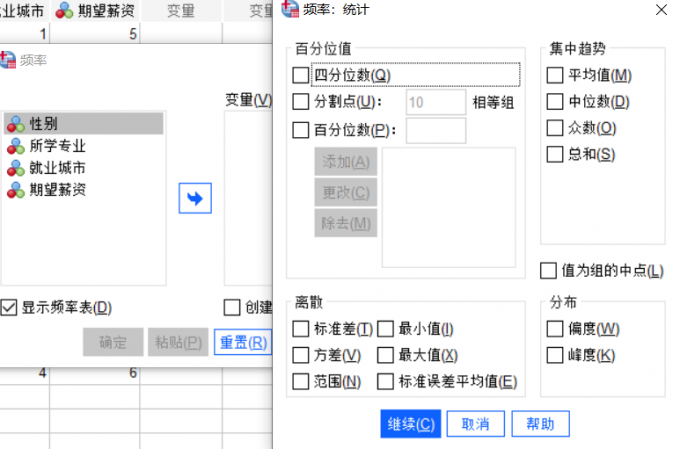This screenshot has height=449, width=680.
Task: Select 就业城市 in the variable list
Action: pyautogui.click(x=84, y=168)
